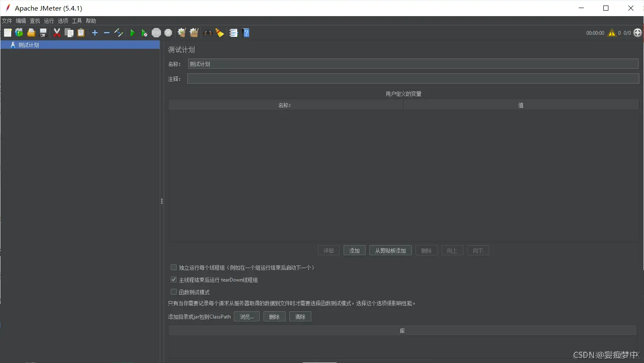
Task: Open JMeter help
Action: [x=246, y=33]
